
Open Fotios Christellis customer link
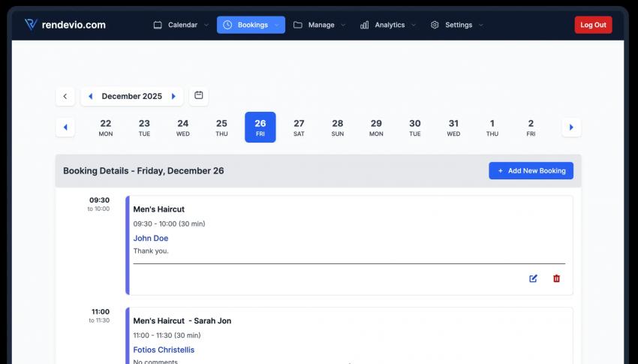[164, 350]
